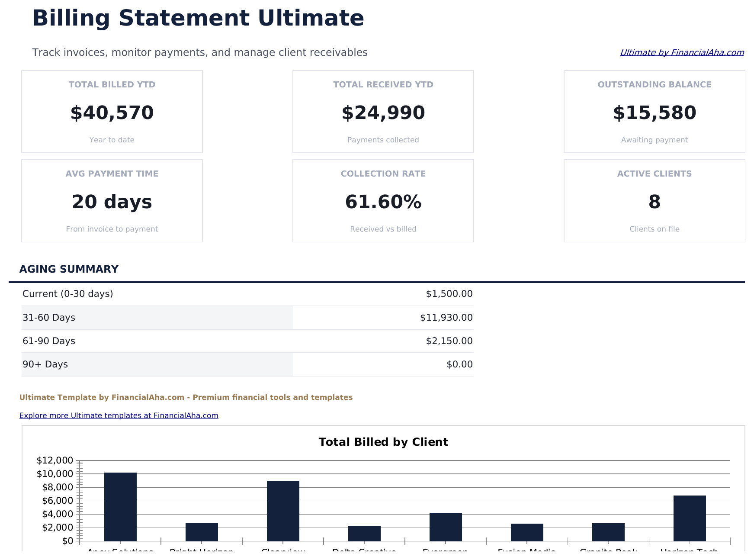Click the Active Clients card

(655, 200)
